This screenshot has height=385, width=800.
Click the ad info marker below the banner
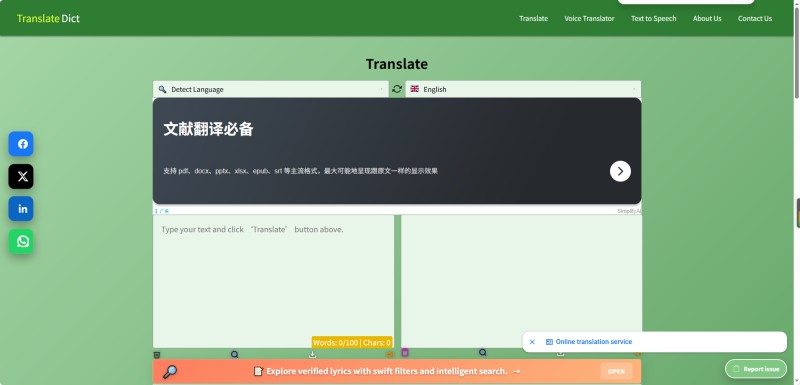click(162, 211)
